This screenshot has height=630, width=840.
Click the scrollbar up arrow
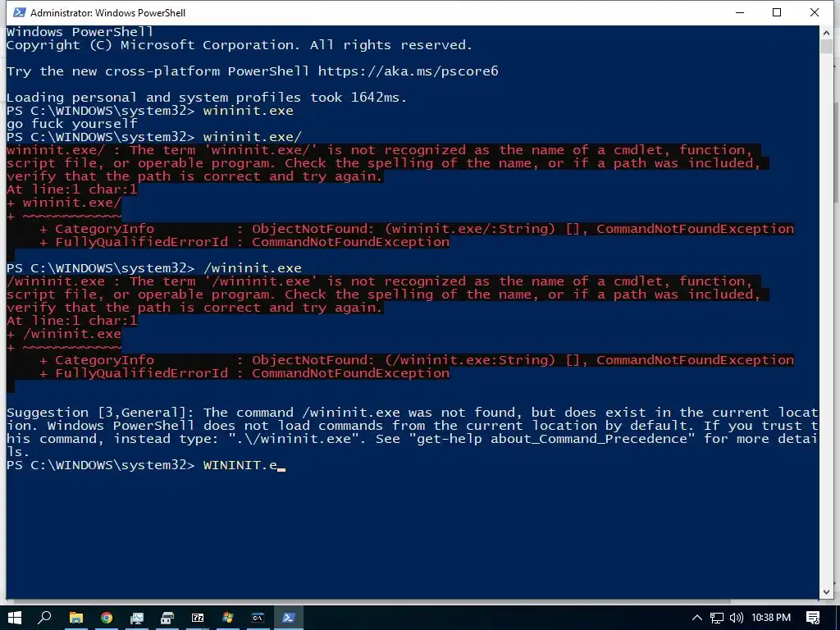click(826, 32)
